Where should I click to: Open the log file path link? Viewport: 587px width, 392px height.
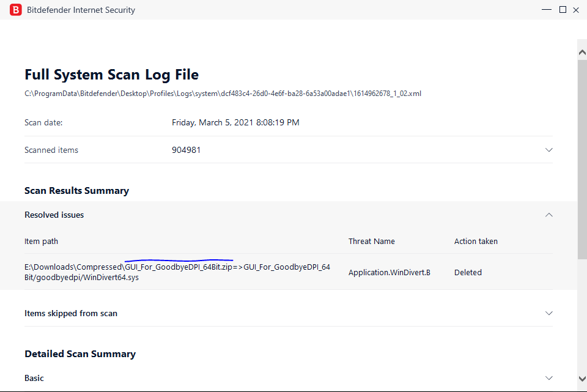pos(223,93)
